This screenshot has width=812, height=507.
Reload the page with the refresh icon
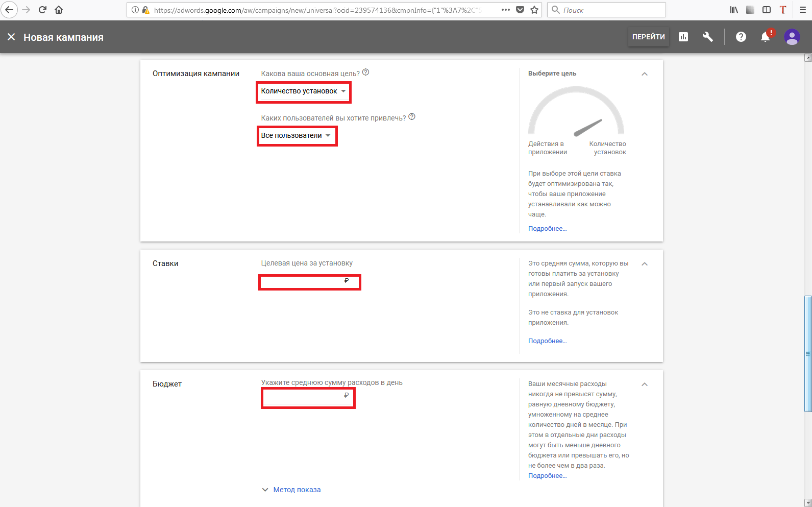[x=42, y=10]
